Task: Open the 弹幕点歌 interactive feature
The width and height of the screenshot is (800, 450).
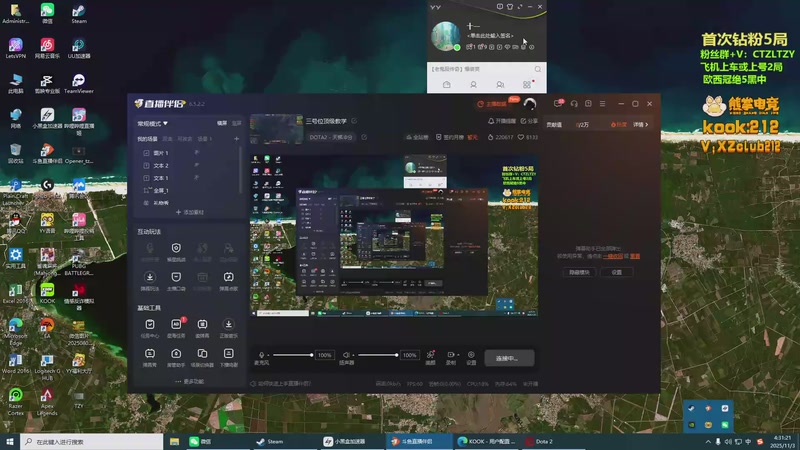Action: pos(229,280)
